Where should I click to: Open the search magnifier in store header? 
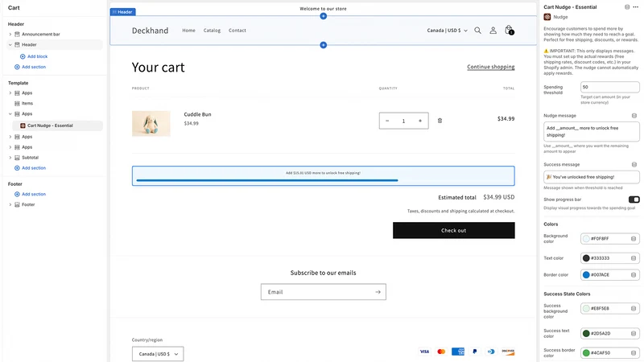pos(477,31)
